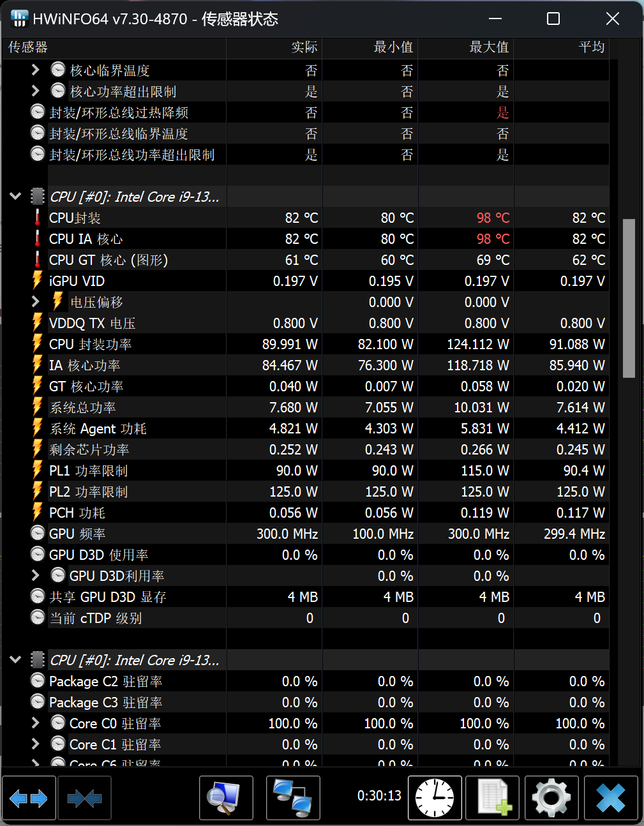Viewport: 644px width, 826px height.
Task: Click the 0:30:13 elapsed time text
Action: [379, 795]
